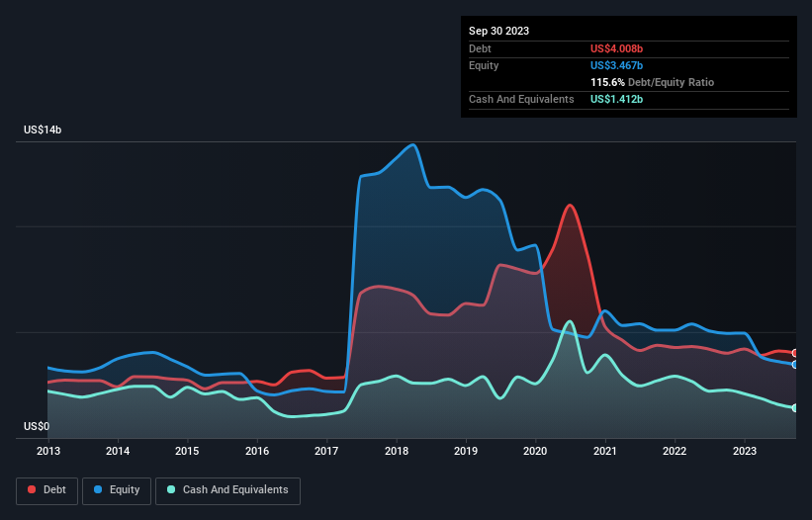Click the teal Cash endpoint marker
The image size is (812, 520).
795,407
